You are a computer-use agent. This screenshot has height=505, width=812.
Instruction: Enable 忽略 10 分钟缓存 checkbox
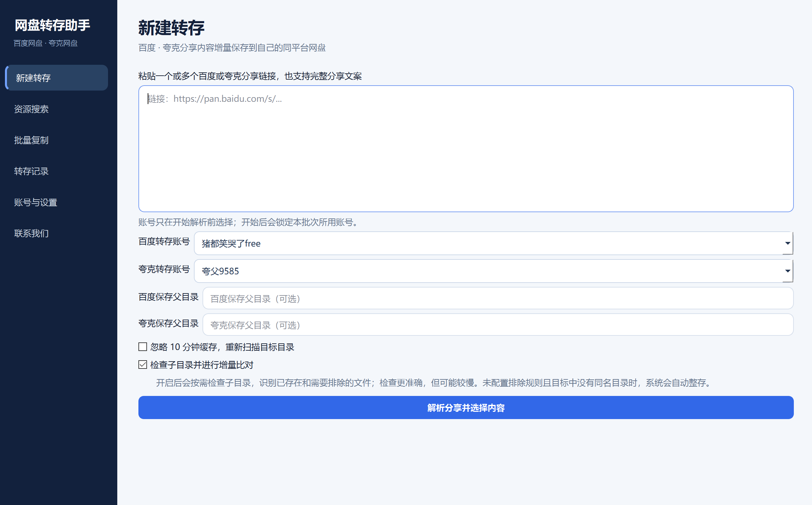[143, 347]
